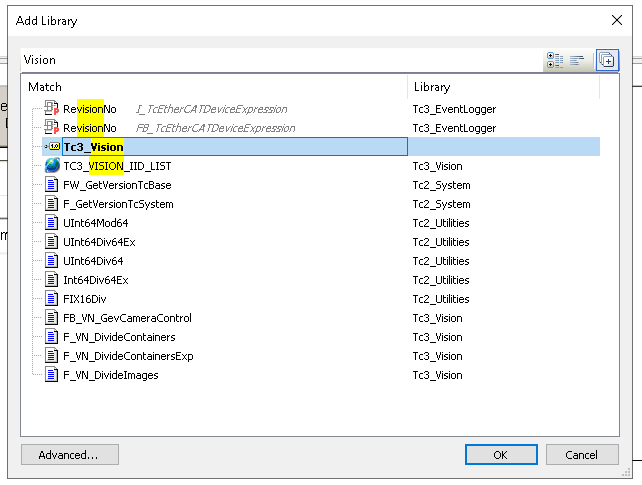Viewport: 642px width, 485px height.
Task: Click the Vision search input field
Action: coord(283,60)
